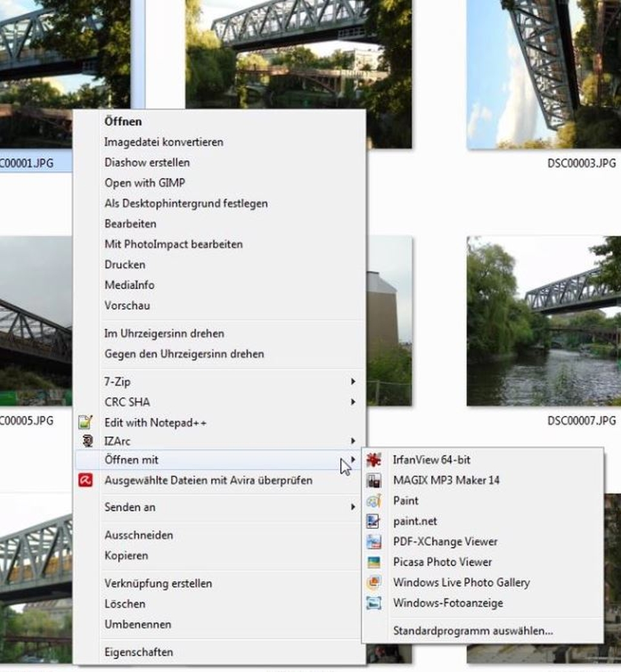The height and width of the screenshot is (672, 621).
Task: Click the red Avira icon
Action: (86, 480)
